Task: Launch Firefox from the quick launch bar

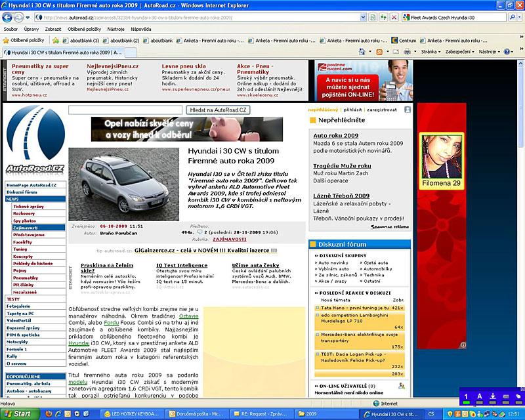Action: pyautogui.click(x=49, y=413)
